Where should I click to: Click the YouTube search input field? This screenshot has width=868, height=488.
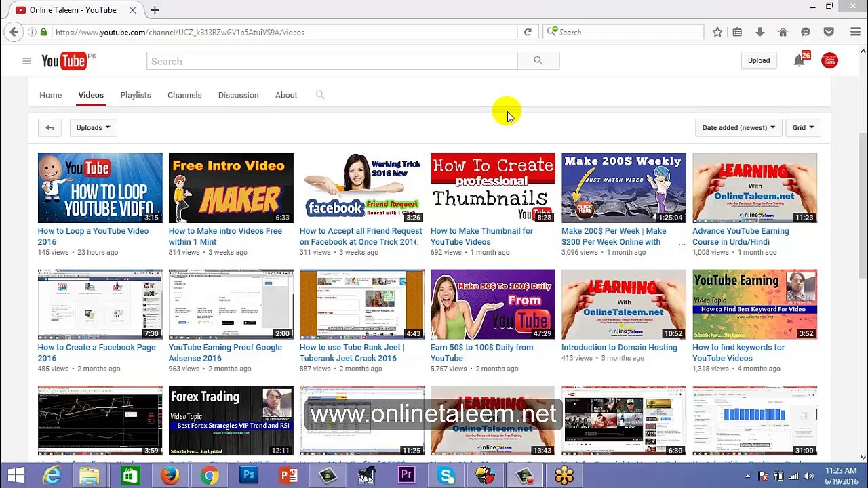point(332,61)
